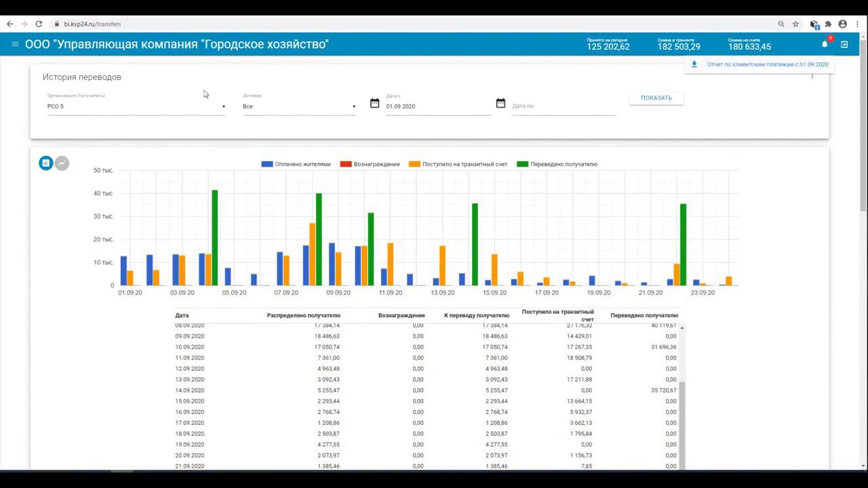The height and width of the screenshot is (488, 868).
Task: Open the notifications bell
Action: coord(825,44)
